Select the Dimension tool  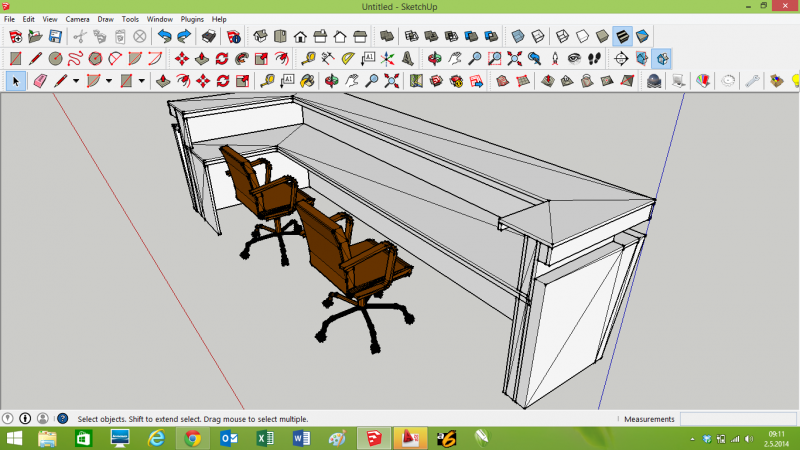[x=328, y=59]
